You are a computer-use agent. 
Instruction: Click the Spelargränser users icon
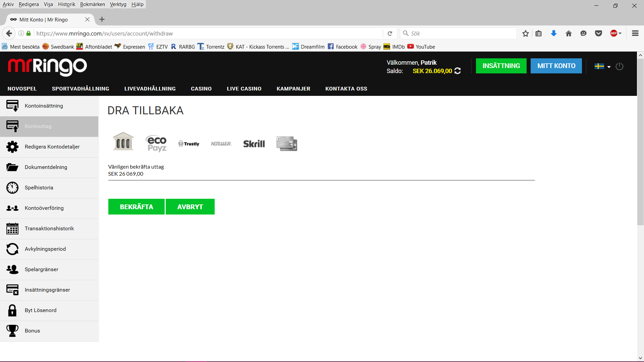coord(12,269)
